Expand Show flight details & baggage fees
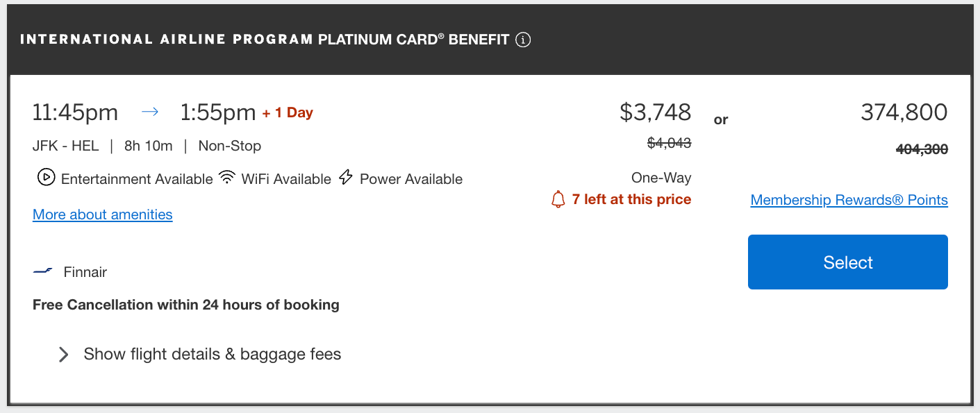This screenshot has width=980, height=413. click(212, 354)
